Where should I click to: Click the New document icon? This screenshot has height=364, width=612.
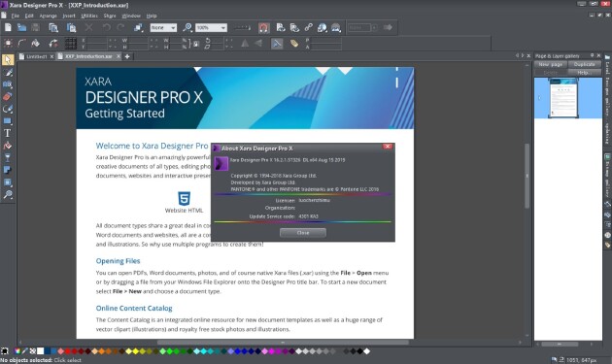pyautogui.click(x=8, y=27)
